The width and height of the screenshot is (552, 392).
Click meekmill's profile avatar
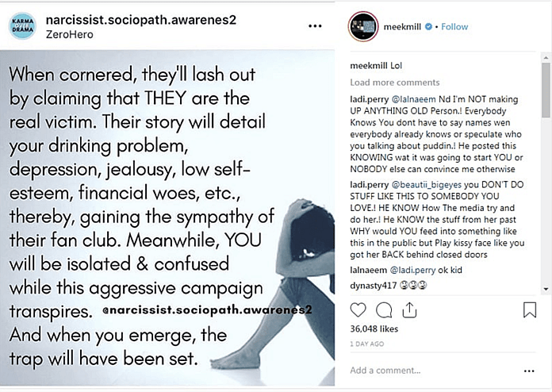[362, 26]
